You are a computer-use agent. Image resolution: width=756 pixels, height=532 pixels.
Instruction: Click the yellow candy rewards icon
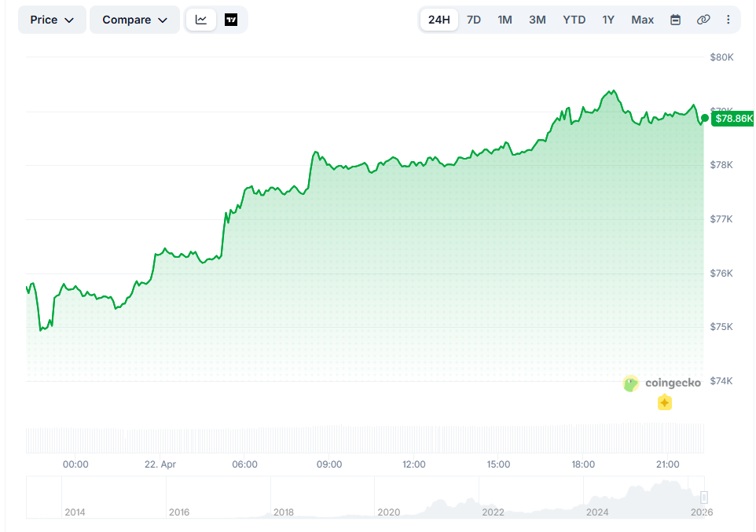[664, 402]
